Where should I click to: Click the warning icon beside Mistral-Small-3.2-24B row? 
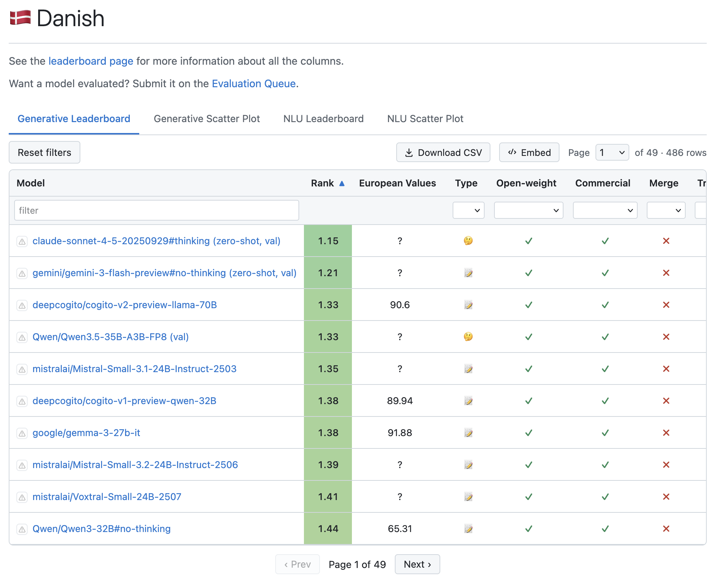pos(22,465)
